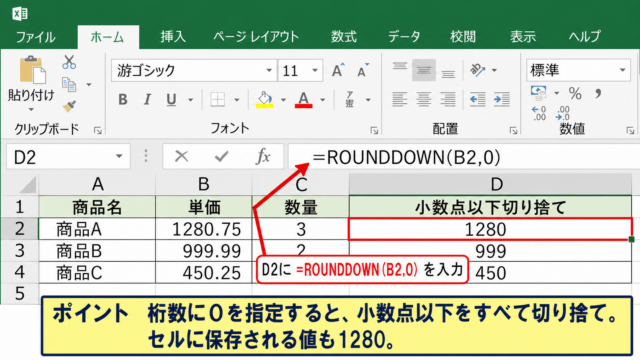Align cell text right
This screenshot has height=360, width=640.
(448, 99)
